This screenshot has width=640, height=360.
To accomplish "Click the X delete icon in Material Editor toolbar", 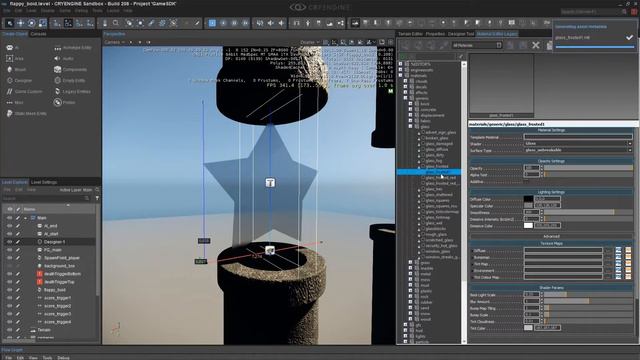I will pos(536,45).
